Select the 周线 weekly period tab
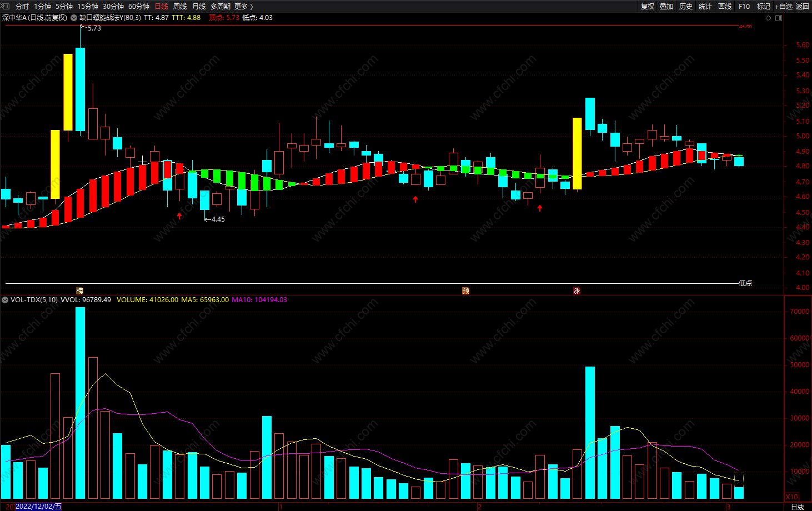The height and width of the screenshot is (511, 812). 180,7
